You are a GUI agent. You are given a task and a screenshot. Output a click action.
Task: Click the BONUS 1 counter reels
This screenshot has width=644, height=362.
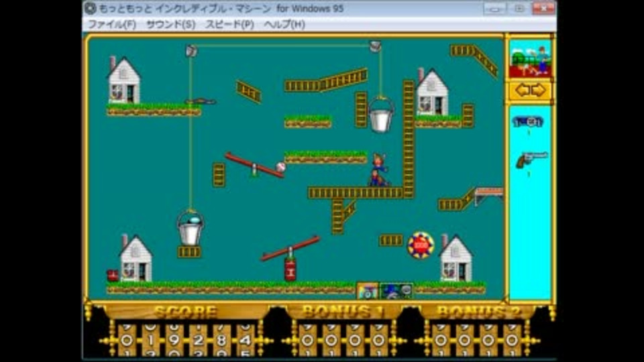(343, 340)
